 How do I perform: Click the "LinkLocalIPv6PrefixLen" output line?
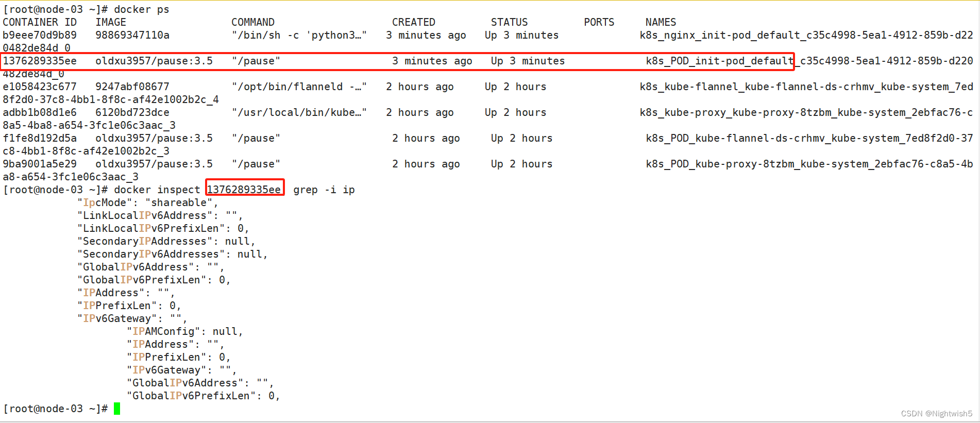(163, 228)
